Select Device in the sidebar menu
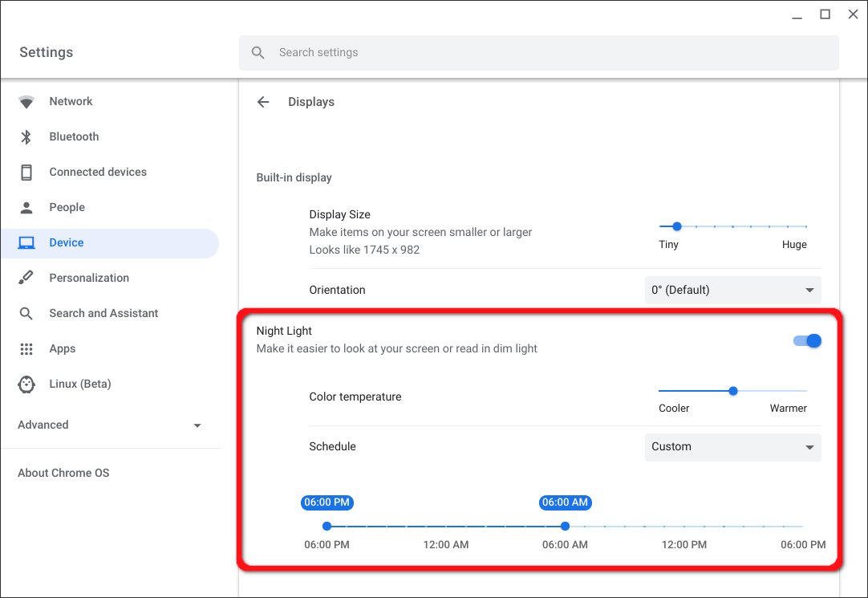 coord(67,243)
